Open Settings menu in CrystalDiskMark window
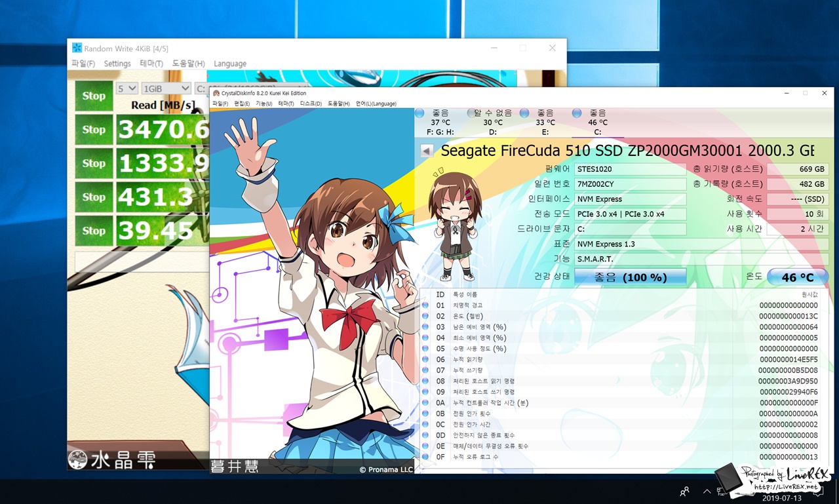 (x=117, y=64)
